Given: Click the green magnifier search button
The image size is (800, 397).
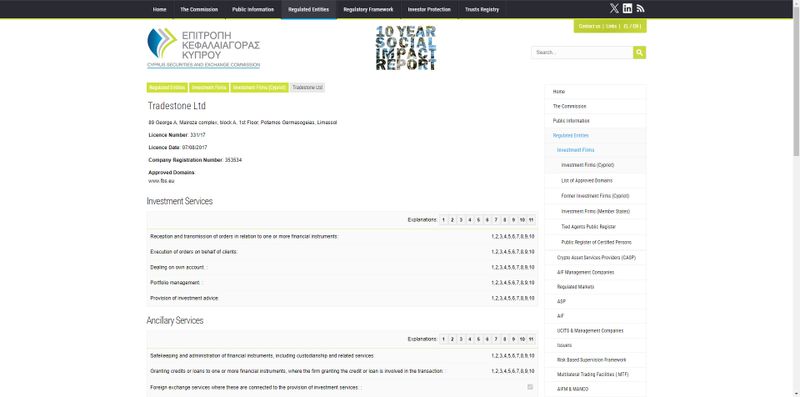Looking at the screenshot, I should [639, 52].
